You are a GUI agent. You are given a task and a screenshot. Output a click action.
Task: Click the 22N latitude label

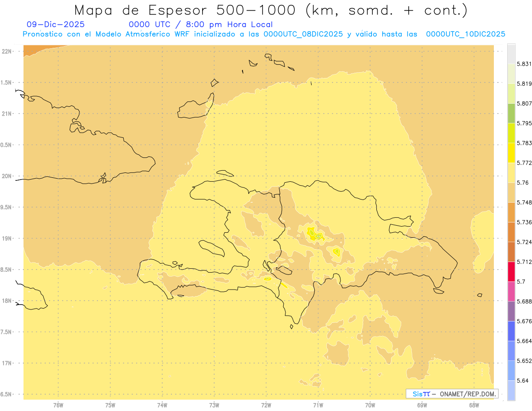coord(8,51)
